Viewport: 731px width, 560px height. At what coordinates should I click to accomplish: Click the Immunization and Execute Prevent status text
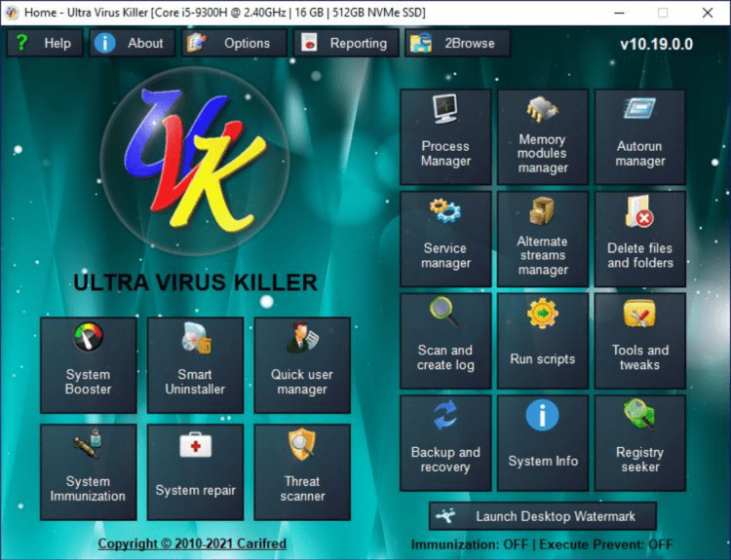coord(542,544)
